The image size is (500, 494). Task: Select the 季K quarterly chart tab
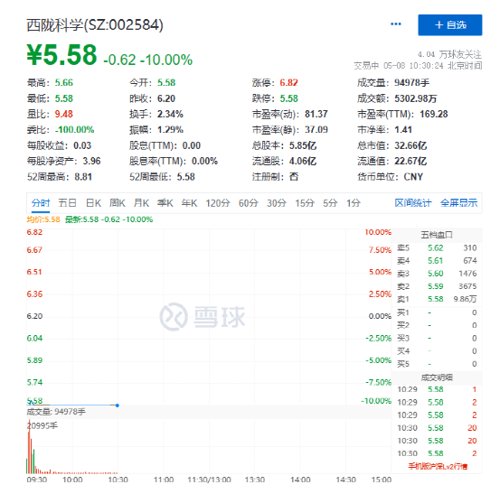point(165,203)
